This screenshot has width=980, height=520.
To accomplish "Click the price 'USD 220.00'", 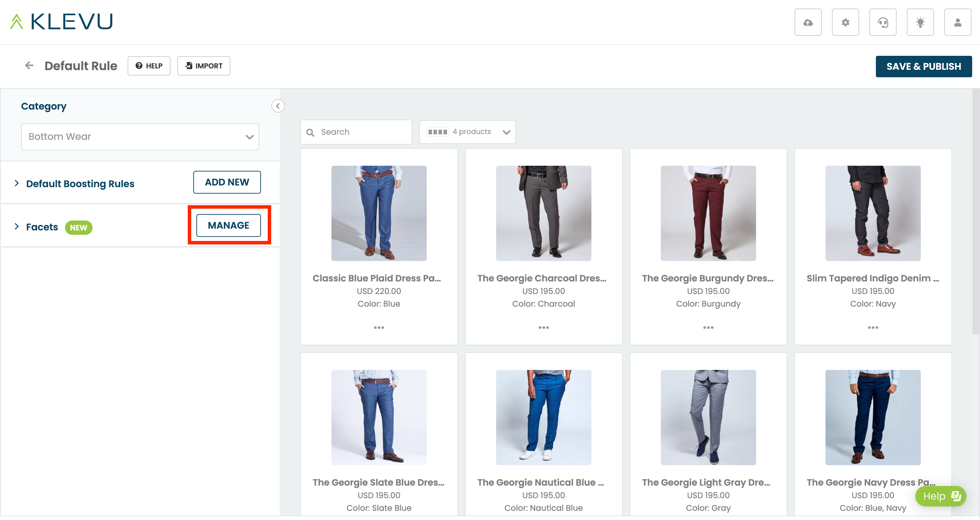I will pos(379,291).
